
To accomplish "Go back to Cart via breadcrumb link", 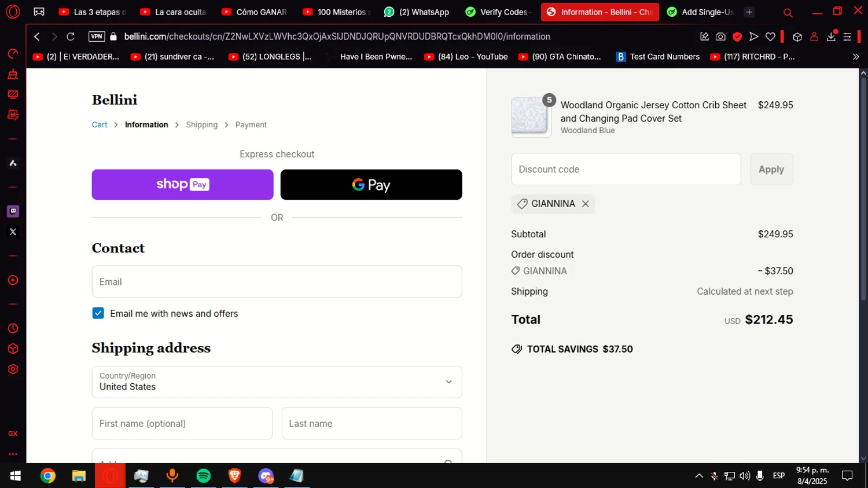I will coord(100,124).
